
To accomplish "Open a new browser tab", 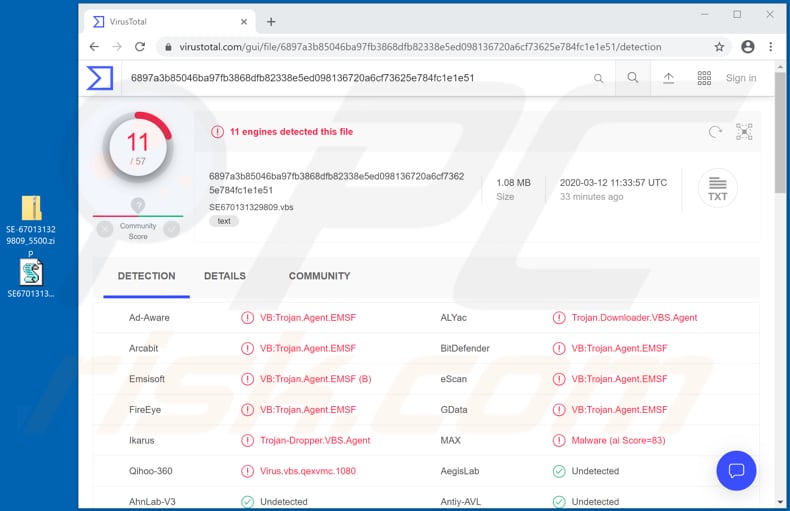I will click(271, 22).
